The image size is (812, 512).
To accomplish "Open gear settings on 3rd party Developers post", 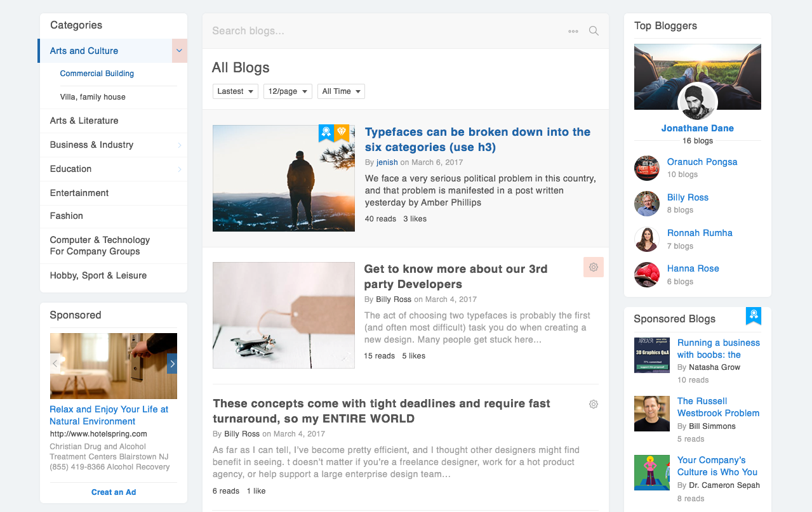I will 593,267.
